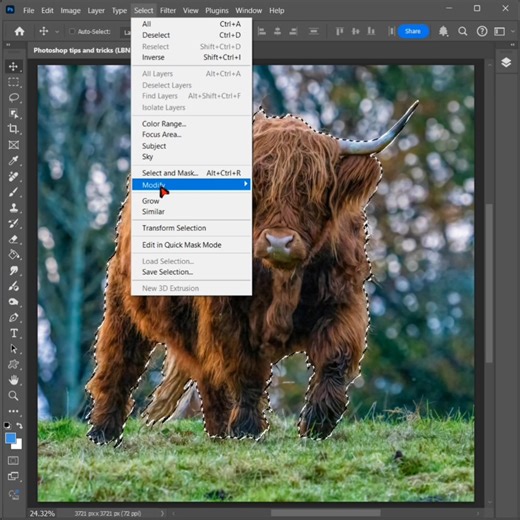This screenshot has height=520, width=520.
Task: Choose Inverse from Select menu
Action: coord(192,57)
